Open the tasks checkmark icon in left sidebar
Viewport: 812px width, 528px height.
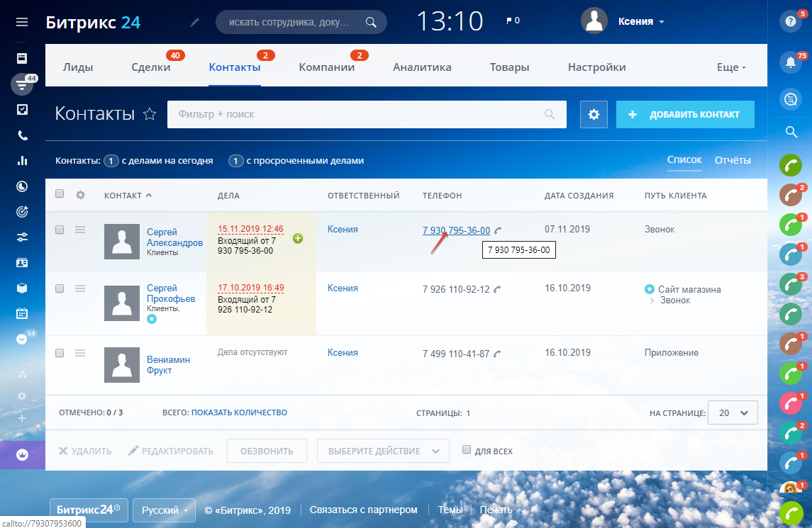[x=21, y=109]
